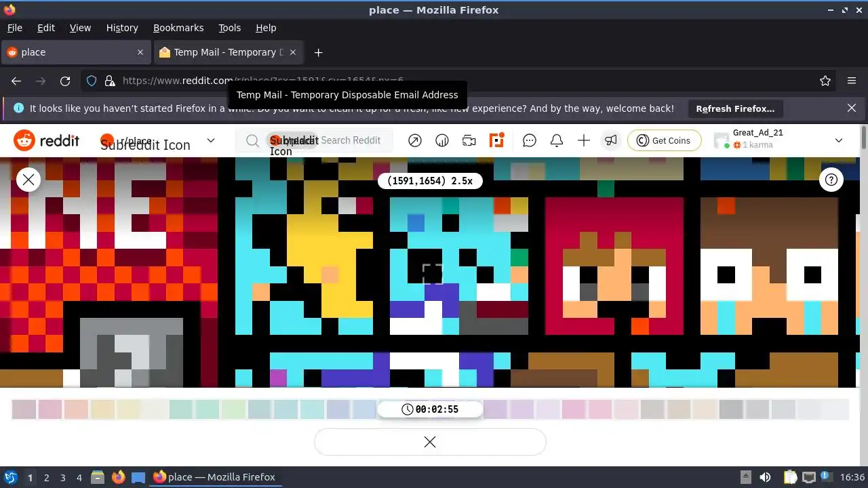Reload the page with refresh icon
Screen dimensions: 868x488
pyautogui.click(x=65, y=81)
